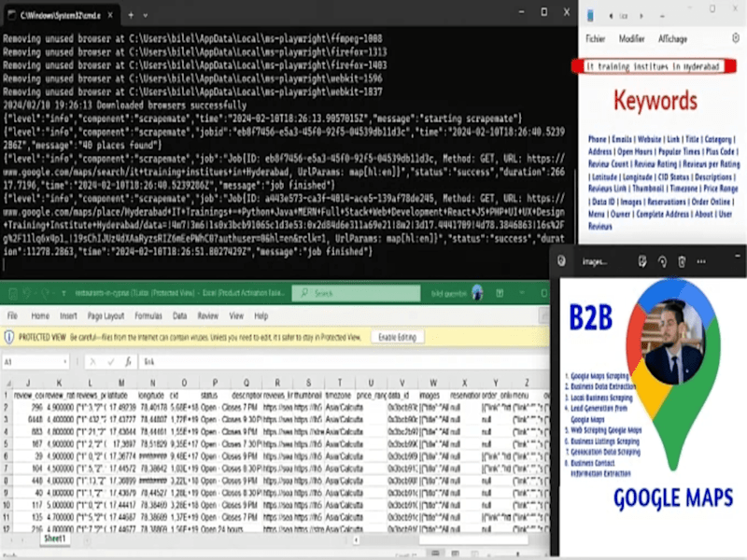Click the formula bar enter checkmark icon
Image resolution: width=747 pixels, height=560 pixels.
point(110,362)
